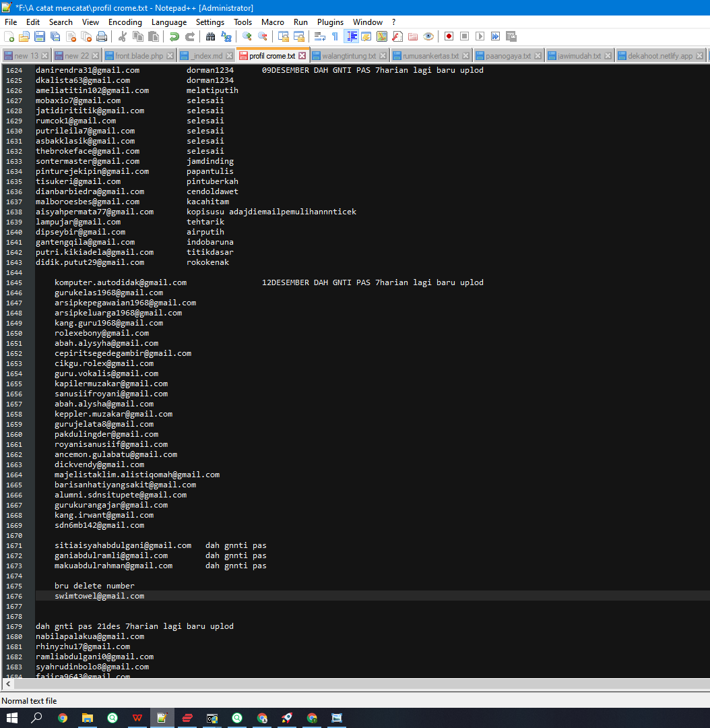Screen dimensions: 710x728
Task: Open the Function List icon
Action: pos(397,36)
